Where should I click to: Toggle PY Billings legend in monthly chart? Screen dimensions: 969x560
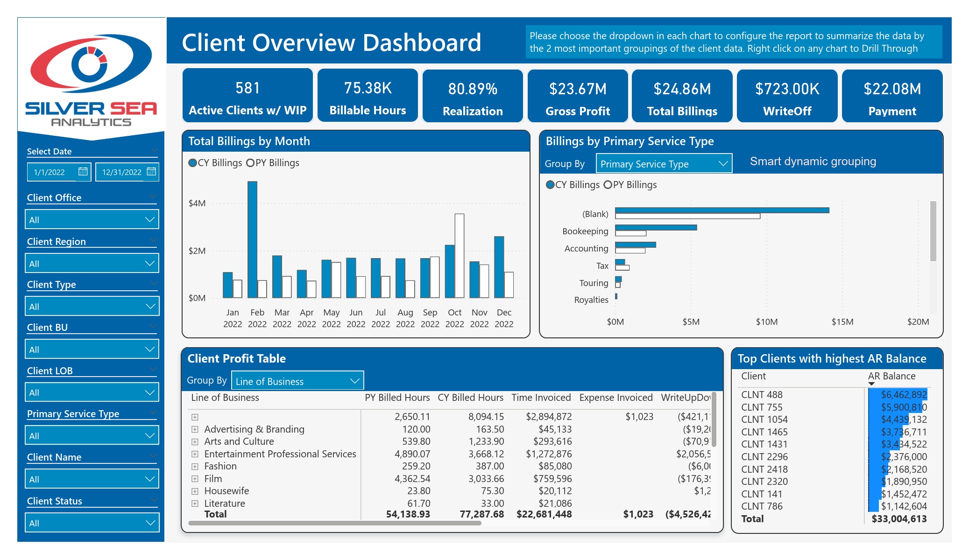pos(273,163)
